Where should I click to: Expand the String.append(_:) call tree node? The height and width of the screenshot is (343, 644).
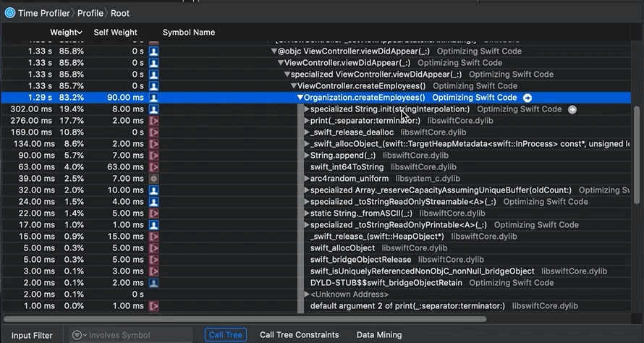(x=307, y=156)
